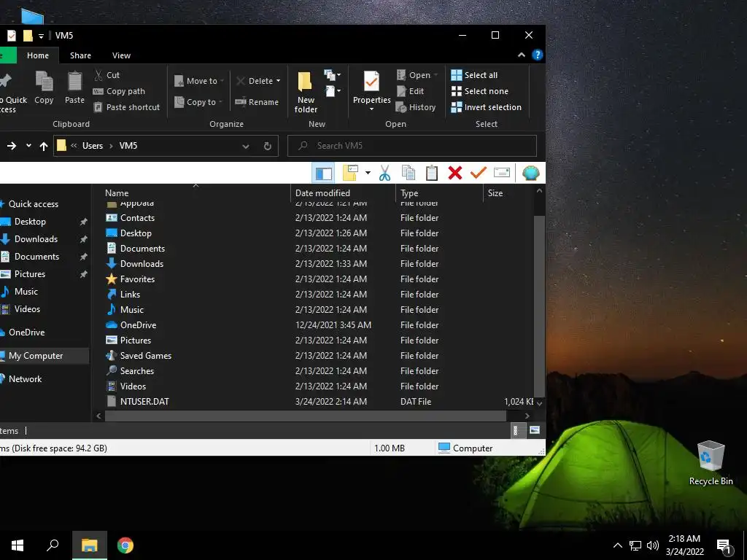Open the Move to dropdown
This screenshot has height=560, width=747.
(x=198, y=81)
